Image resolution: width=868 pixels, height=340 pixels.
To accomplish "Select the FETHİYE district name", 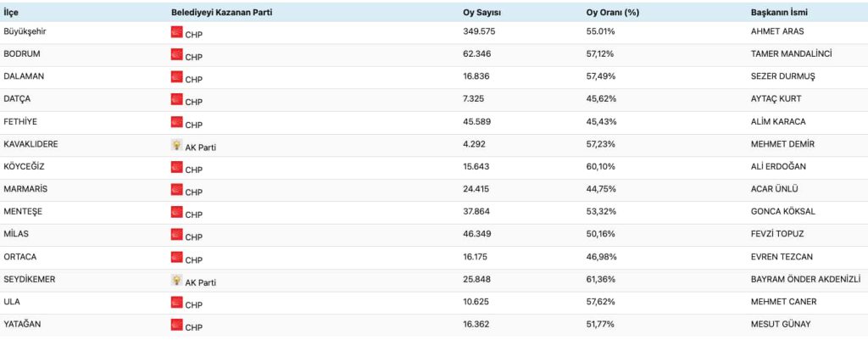I will click(19, 121).
